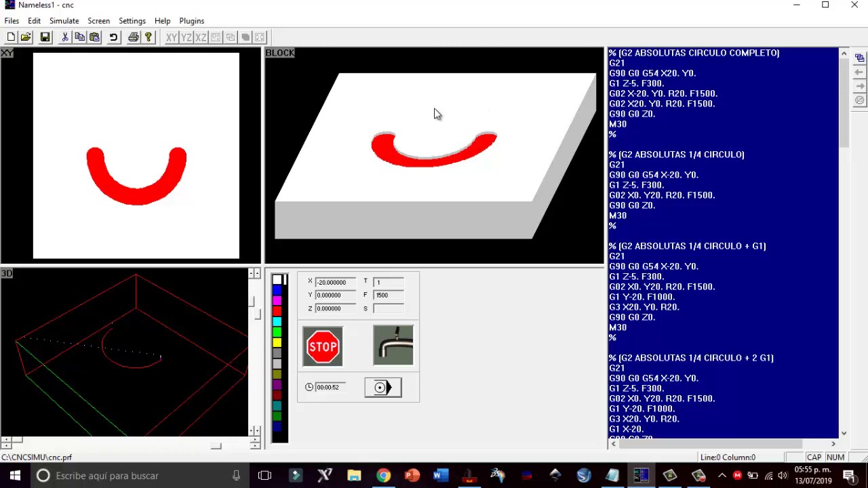
Task: Open the Help menu
Action: point(162,21)
